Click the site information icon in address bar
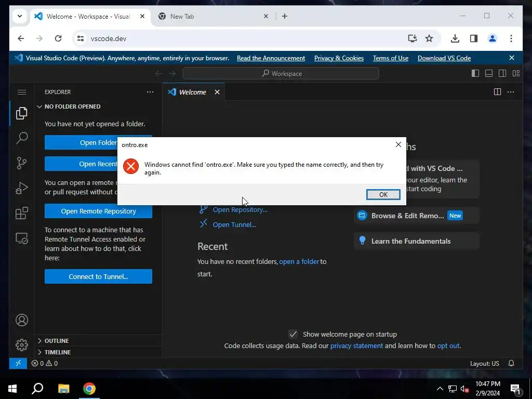The height and width of the screenshot is (399, 532). tap(81, 38)
